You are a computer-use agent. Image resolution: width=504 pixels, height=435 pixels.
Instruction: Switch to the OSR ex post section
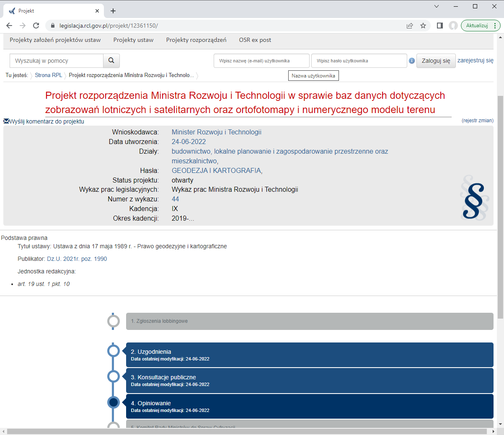coord(255,40)
